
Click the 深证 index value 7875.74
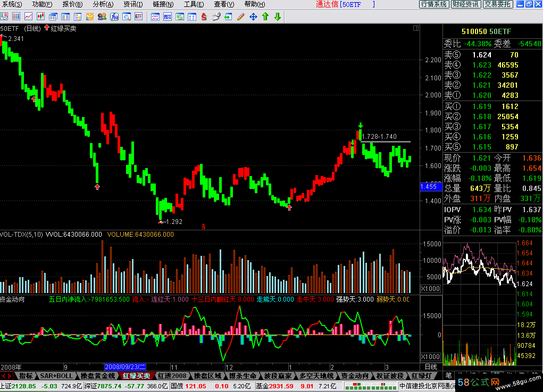pos(109,386)
